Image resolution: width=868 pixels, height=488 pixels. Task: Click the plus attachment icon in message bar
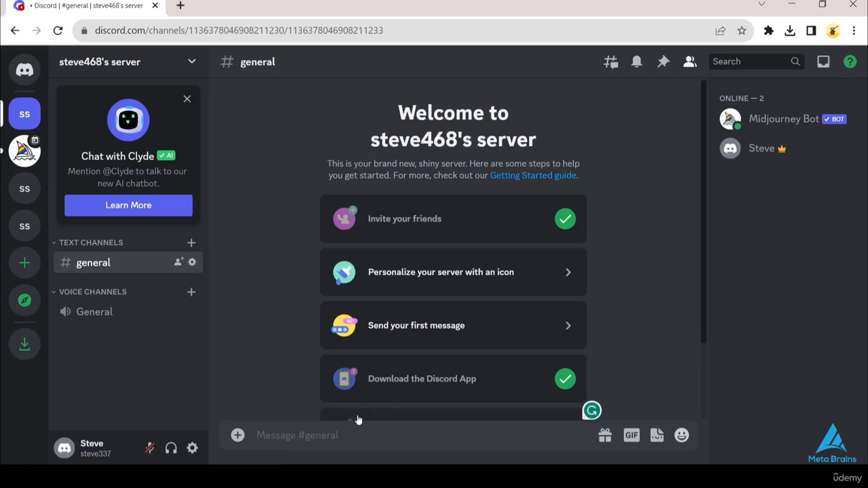click(x=237, y=435)
